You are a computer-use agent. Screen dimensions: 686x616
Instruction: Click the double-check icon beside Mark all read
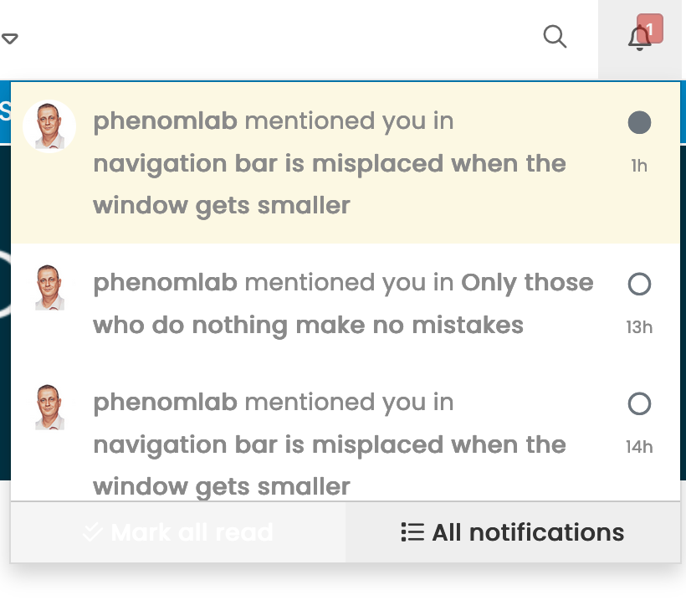93,532
